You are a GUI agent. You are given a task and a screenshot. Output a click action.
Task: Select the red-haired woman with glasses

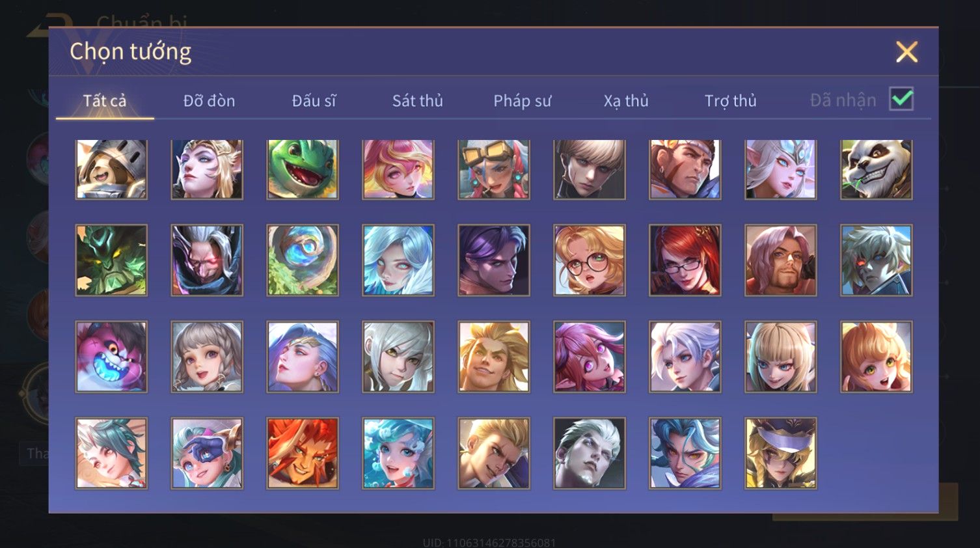tap(685, 260)
